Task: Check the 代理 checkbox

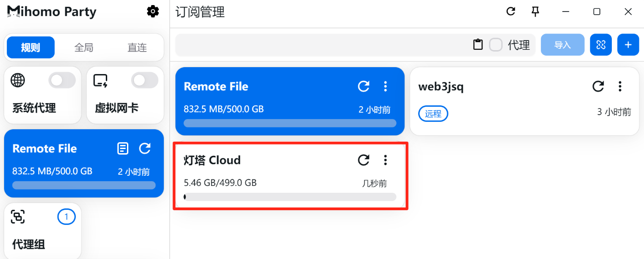Action: click(495, 45)
